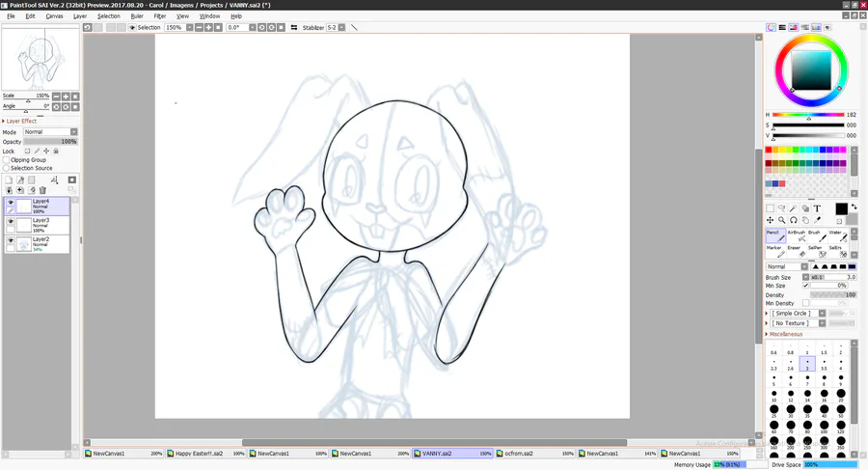868x470 pixels.
Task: Open the Brush Size multiplier dropdown
Action: tap(806, 277)
